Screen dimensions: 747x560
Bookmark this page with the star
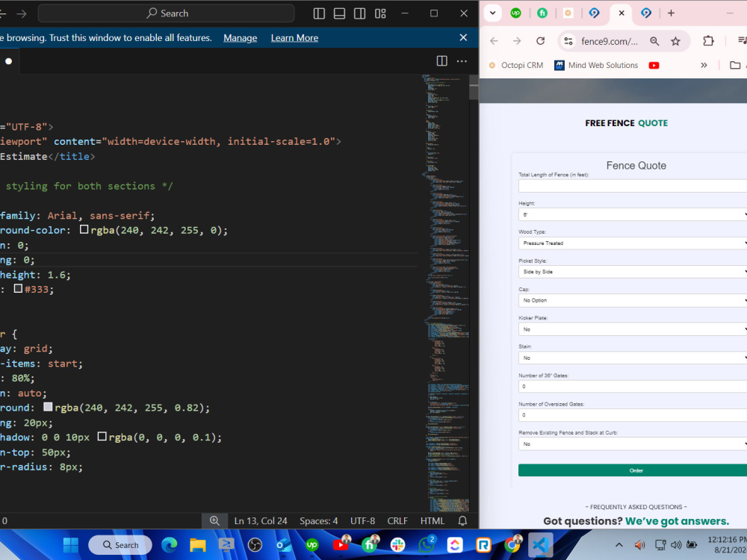tap(675, 41)
